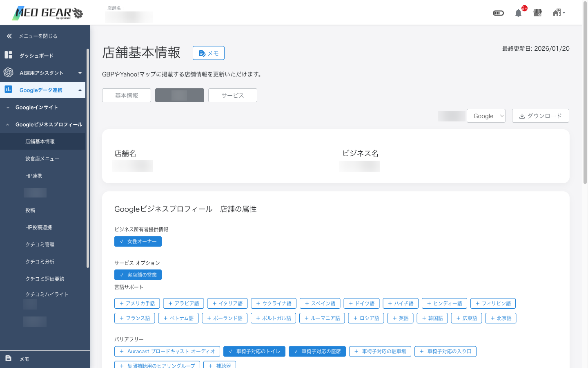Viewport: 588px width, 368px height.
Task: Enable 車椅子対応の駐車場 attribute
Action: (380, 351)
